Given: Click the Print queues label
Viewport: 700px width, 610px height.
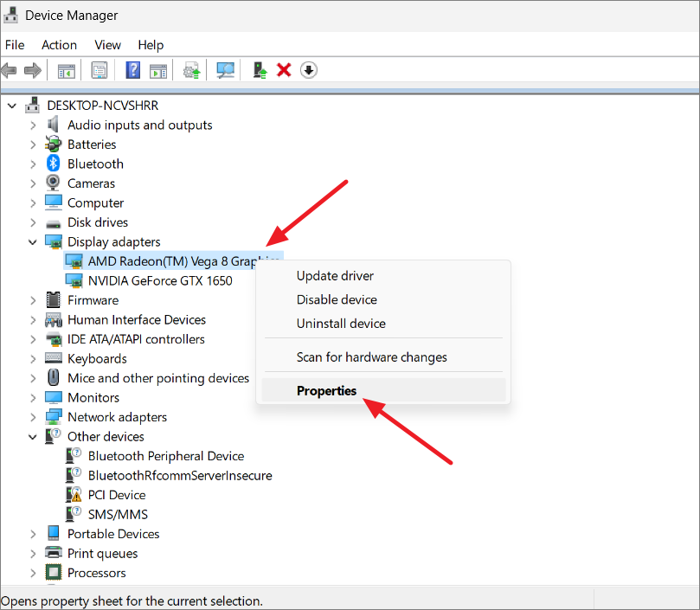Looking at the screenshot, I should click(102, 553).
